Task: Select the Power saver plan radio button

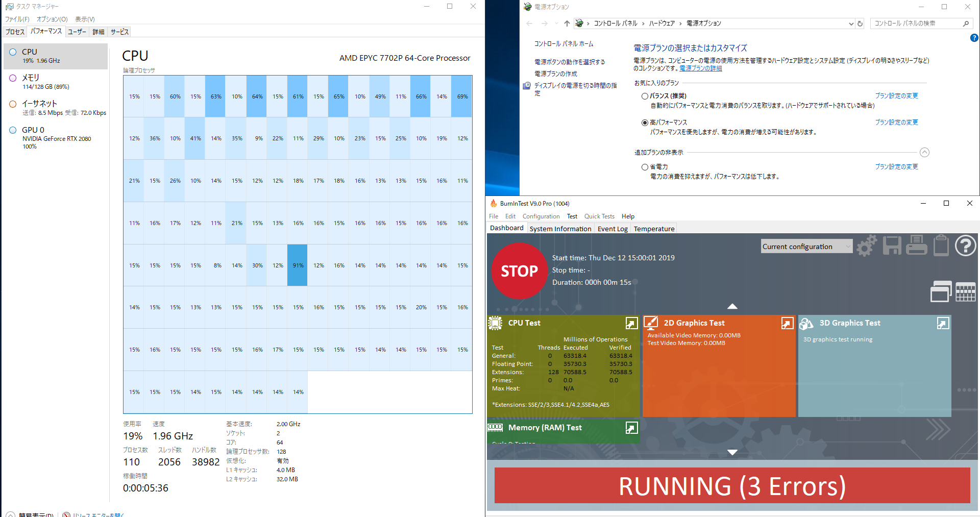Action: tap(645, 167)
